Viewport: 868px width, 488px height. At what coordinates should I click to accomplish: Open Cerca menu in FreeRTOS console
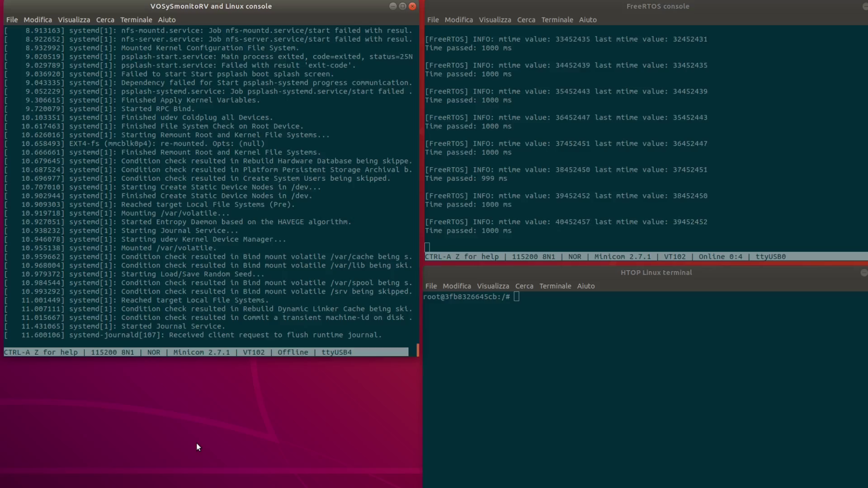(526, 20)
